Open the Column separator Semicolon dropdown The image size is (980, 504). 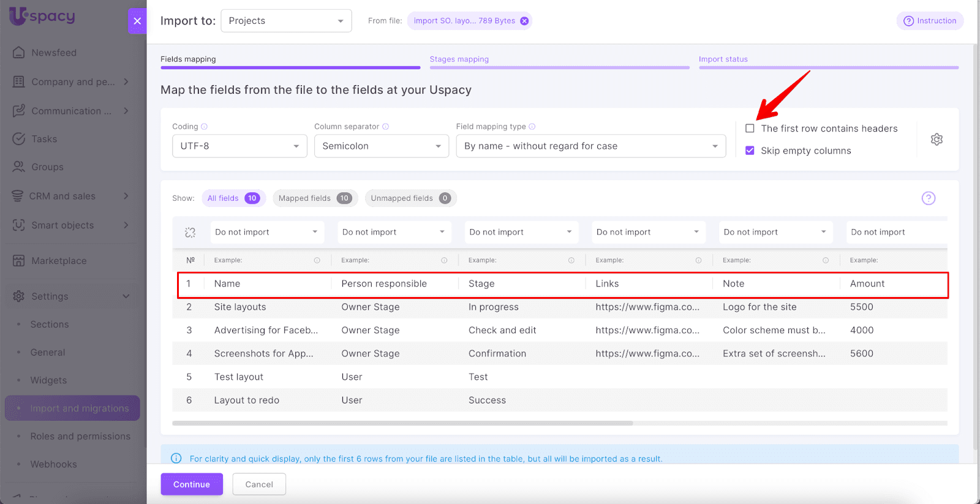point(381,146)
